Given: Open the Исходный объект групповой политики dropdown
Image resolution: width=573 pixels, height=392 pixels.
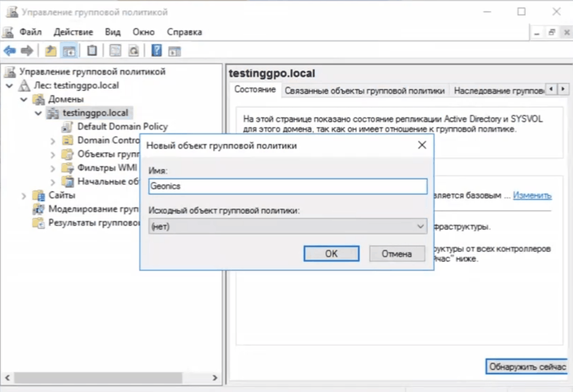Looking at the screenshot, I should point(420,227).
